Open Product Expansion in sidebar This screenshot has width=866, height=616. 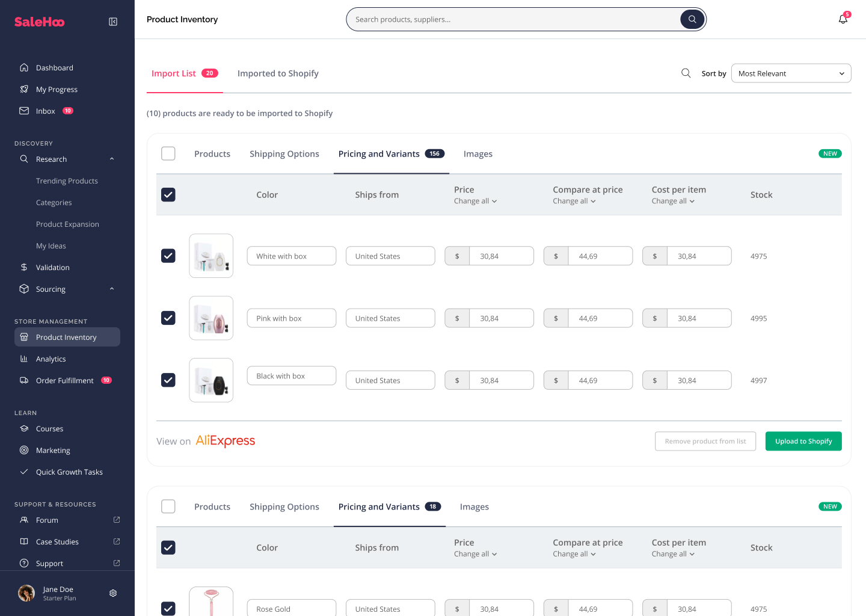coord(67,224)
